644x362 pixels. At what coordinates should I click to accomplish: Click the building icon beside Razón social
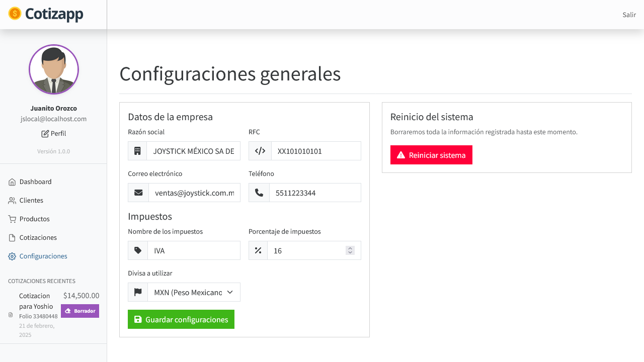coord(137,151)
